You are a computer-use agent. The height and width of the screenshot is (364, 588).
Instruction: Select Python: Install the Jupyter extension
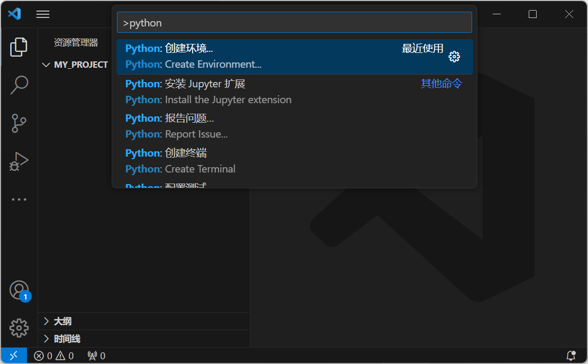pos(265,92)
